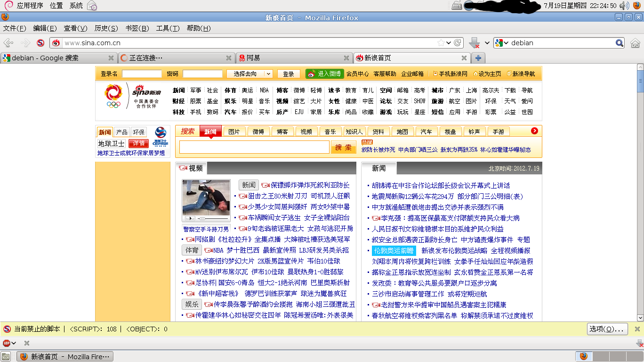Switch to debian - Google 搜索 tab
Viewport: 644px width, 362px height.
pos(59,58)
